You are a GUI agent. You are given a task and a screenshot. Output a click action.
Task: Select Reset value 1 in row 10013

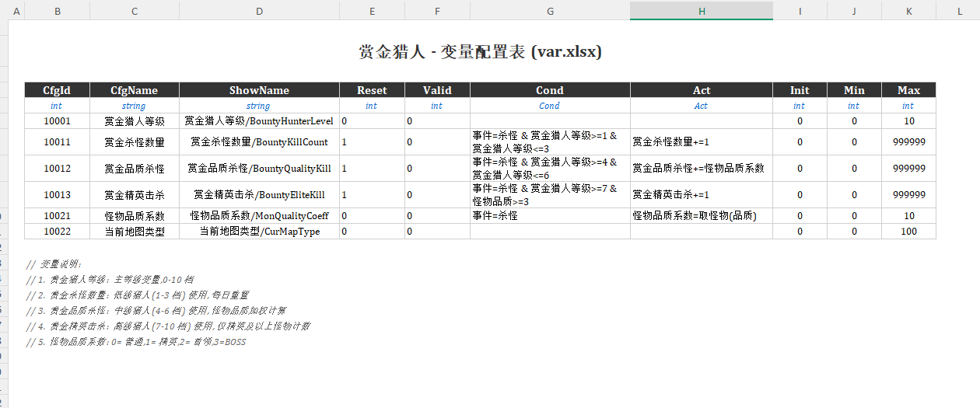[x=372, y=195]
